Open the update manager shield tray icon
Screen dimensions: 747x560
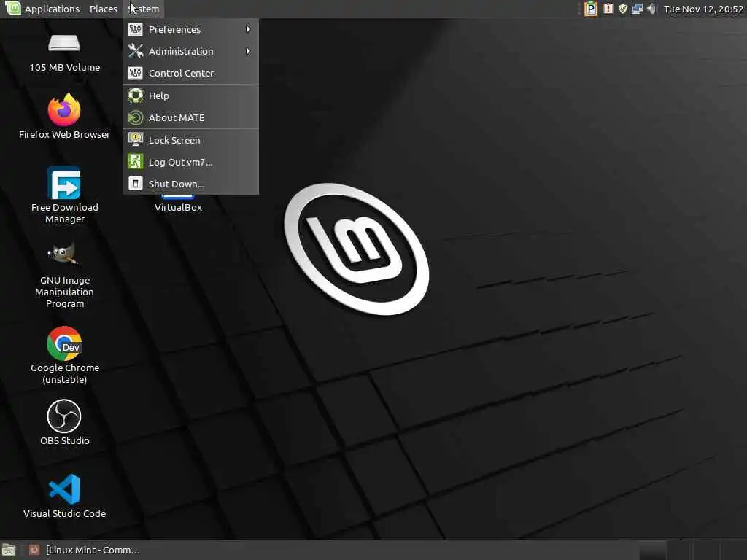click(x=623, y=9)
